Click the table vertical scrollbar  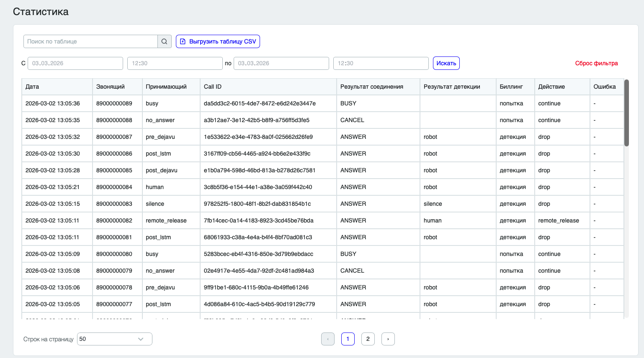point(626,113)
